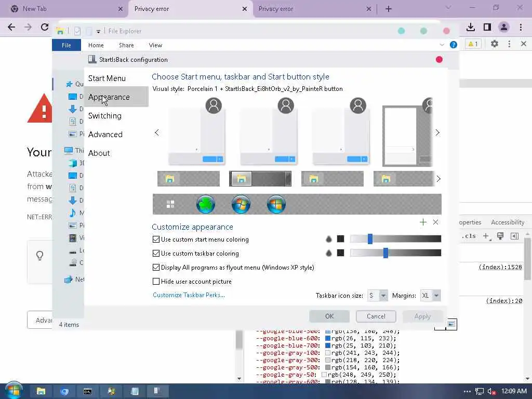Viewport: 532px width, 399px height.
Task: Switch to New Tab browser tab
Action: (64, 9)
